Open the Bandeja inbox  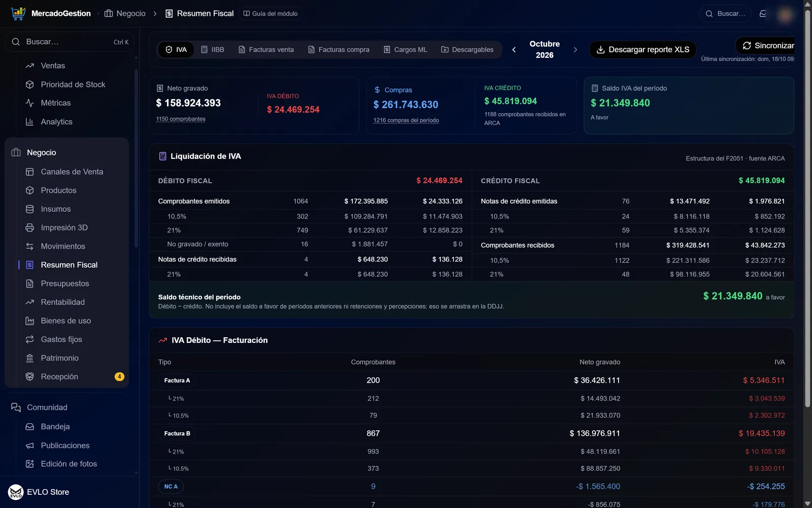(x=55, y=427)
